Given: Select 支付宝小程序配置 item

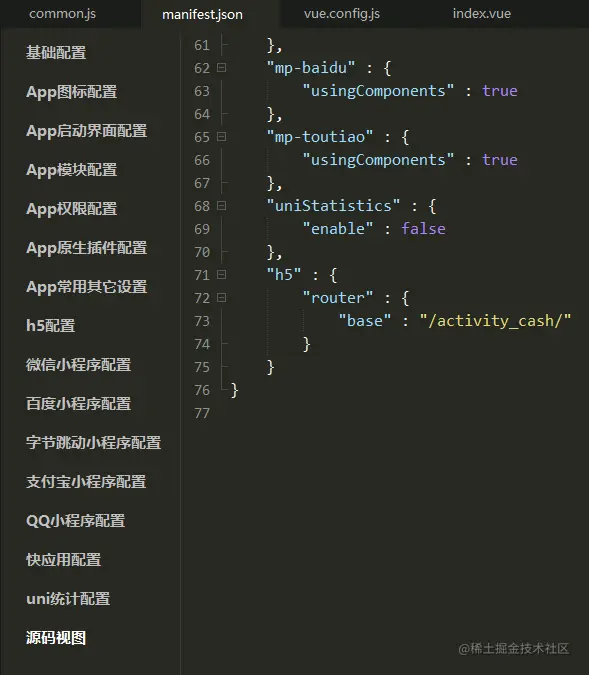Looking at the screenshot, I should click(x=86, y=482).
